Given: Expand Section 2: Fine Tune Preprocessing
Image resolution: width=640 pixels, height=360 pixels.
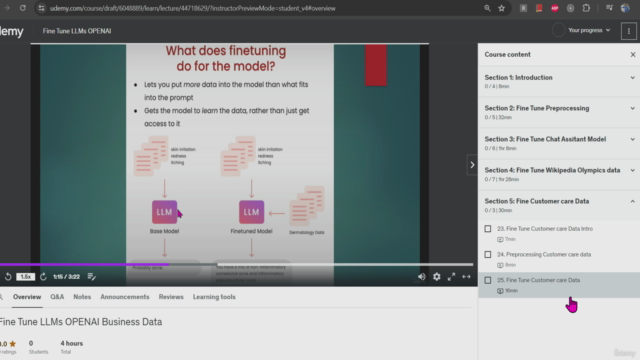Looking at the screenshot, I should [559, 112].
